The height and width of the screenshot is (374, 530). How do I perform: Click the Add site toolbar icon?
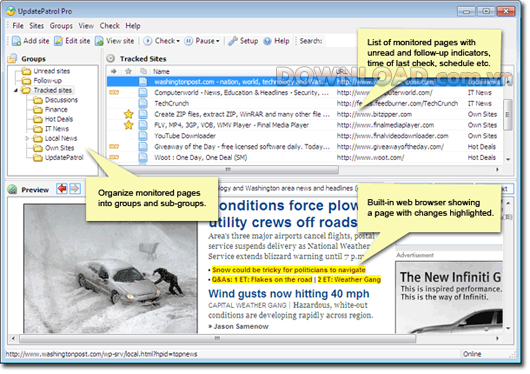click(16, 41)
